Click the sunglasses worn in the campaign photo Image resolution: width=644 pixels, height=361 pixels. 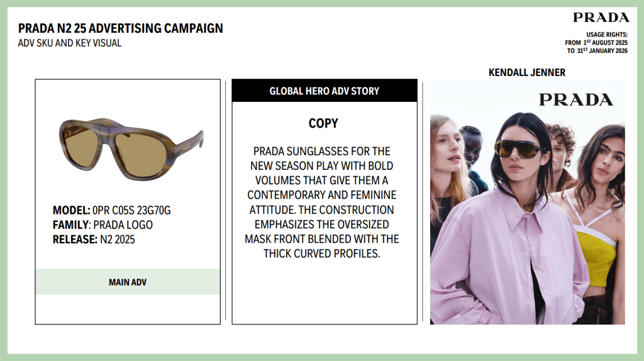coord(519,149)
